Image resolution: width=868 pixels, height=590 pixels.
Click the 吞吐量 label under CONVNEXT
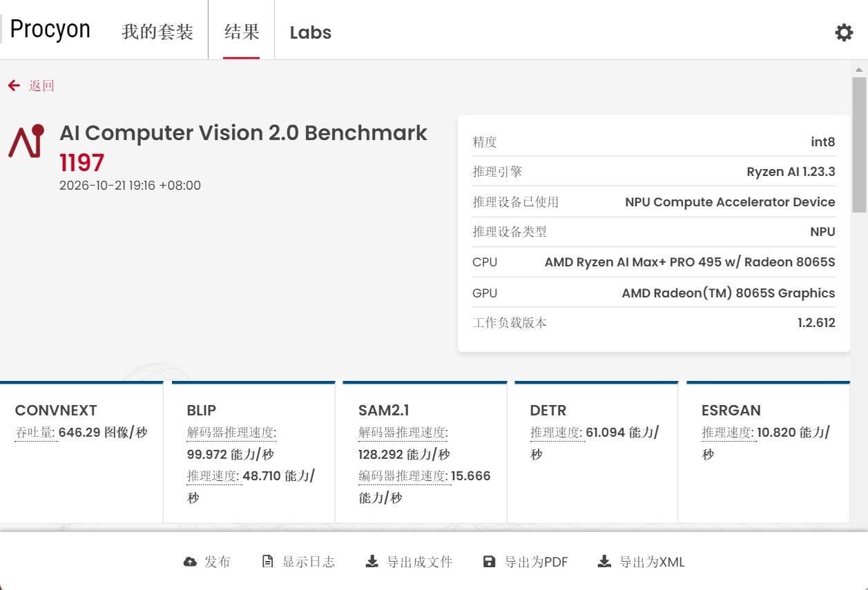point(35,433)
